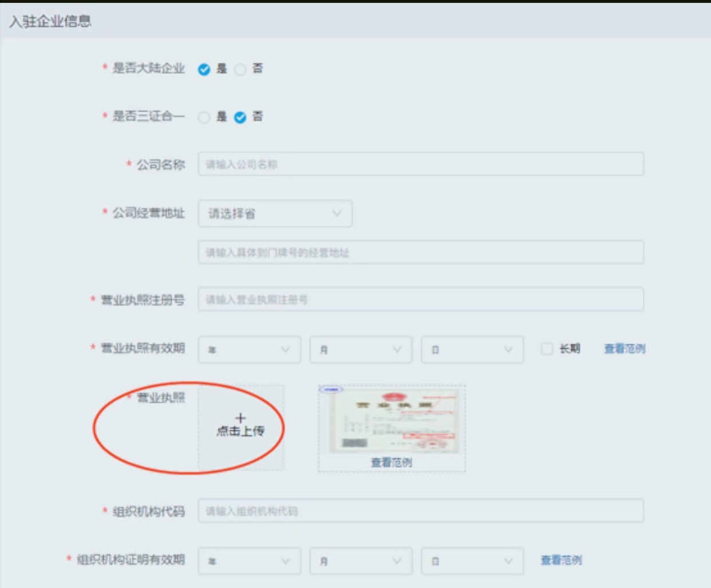Open the year dropdown for 营业执照有效期
The image size is (711, 588).
click(249, 349)
